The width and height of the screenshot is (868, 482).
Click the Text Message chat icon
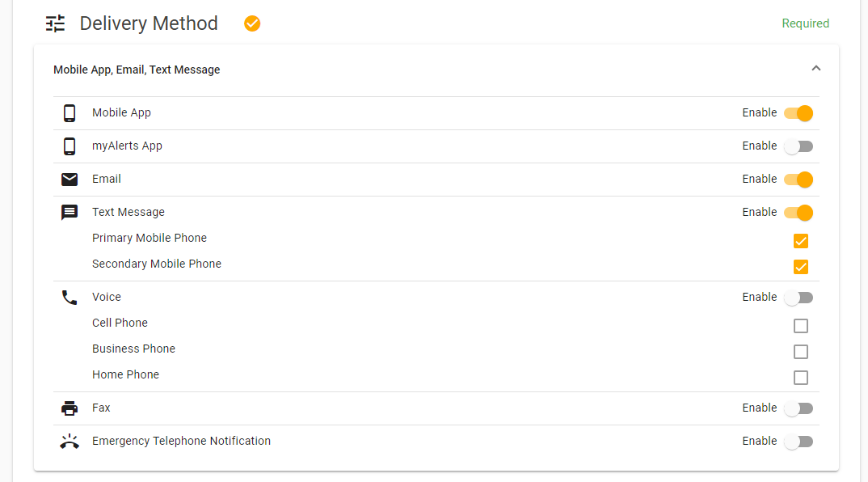(70, 212)
